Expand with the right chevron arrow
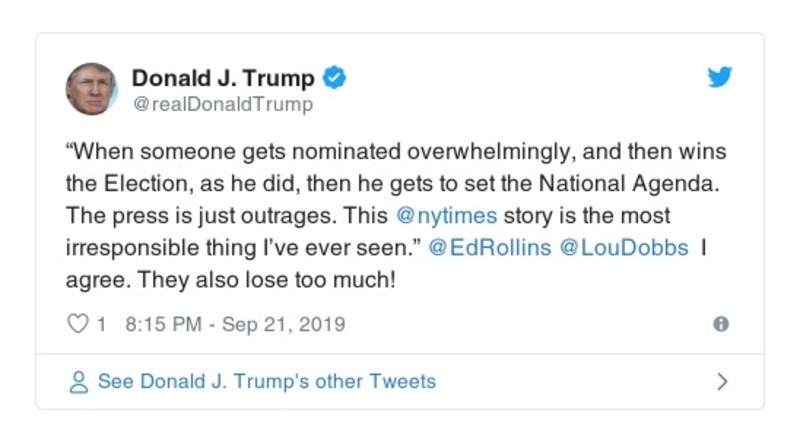This screenshot has height=445, width=800. click(x=722, y=382)
